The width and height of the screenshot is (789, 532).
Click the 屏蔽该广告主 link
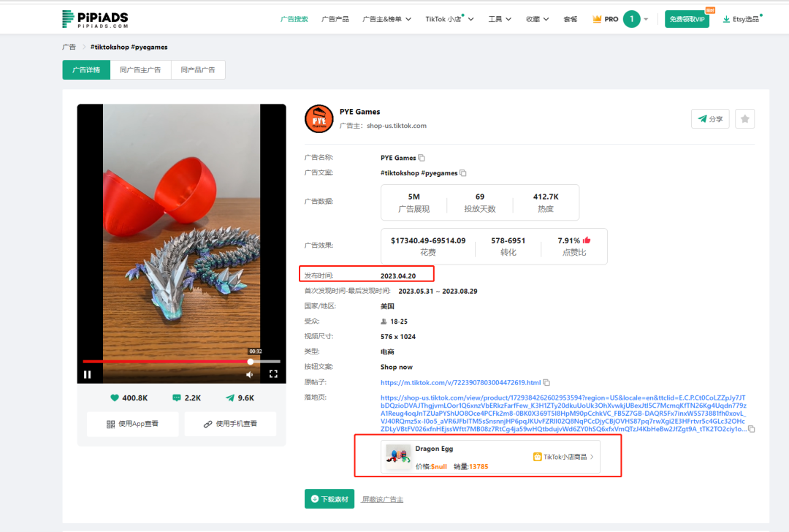pyautogui.click(x=382, y=499)
